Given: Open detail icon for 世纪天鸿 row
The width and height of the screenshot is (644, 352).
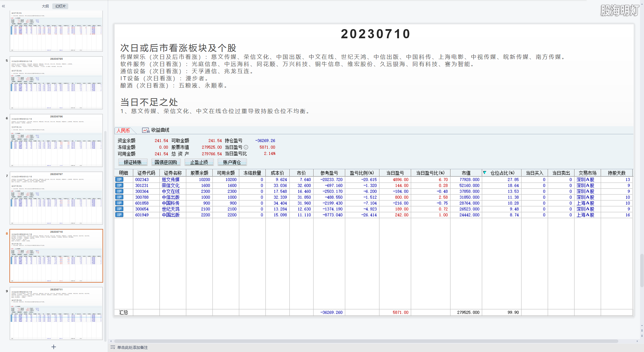Looking at the screenshot, I should pos(119,209).
